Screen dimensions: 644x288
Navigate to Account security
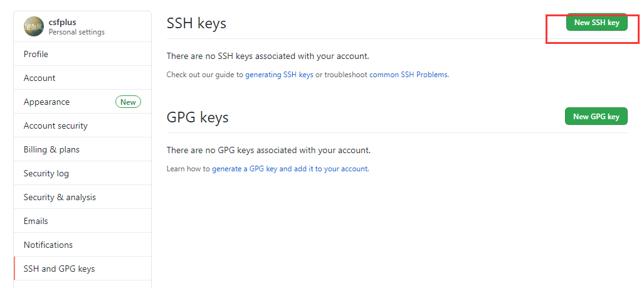(x=56, y=125)
